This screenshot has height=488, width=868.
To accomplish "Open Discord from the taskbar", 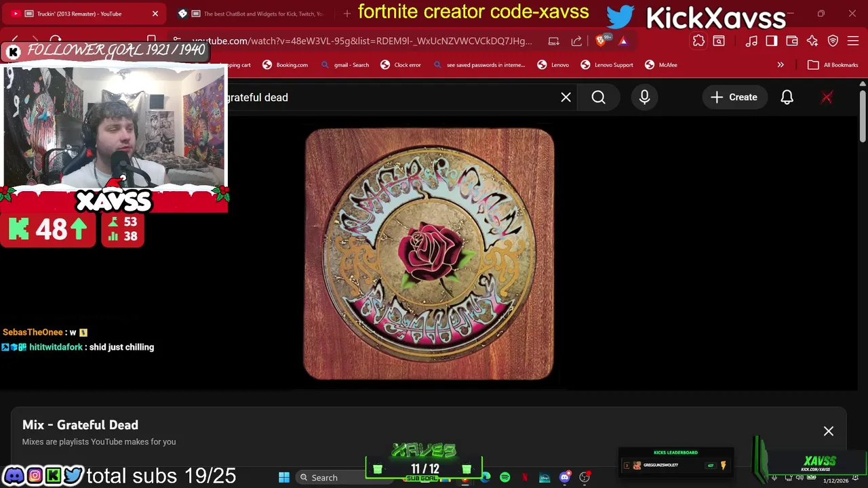I will point(564,478).
